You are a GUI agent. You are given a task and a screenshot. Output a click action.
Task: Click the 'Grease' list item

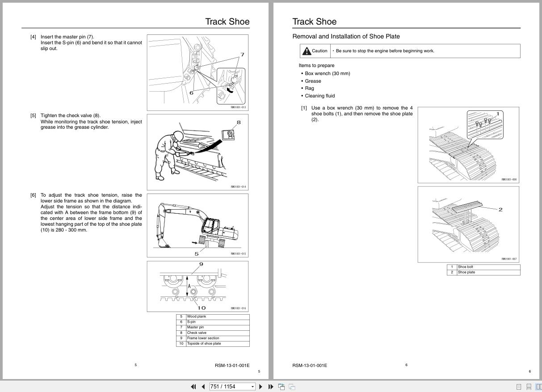(313, 81)
